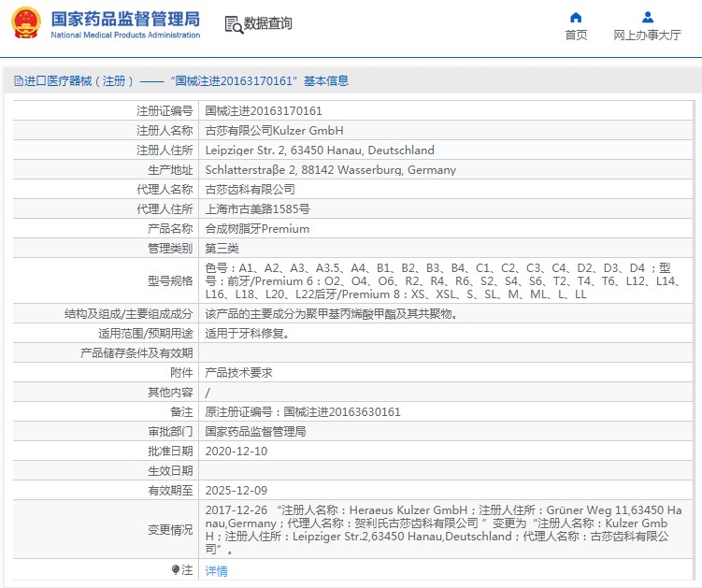Click the page header 基本信息 title
702x588 pixels.
tap(326, 81)
